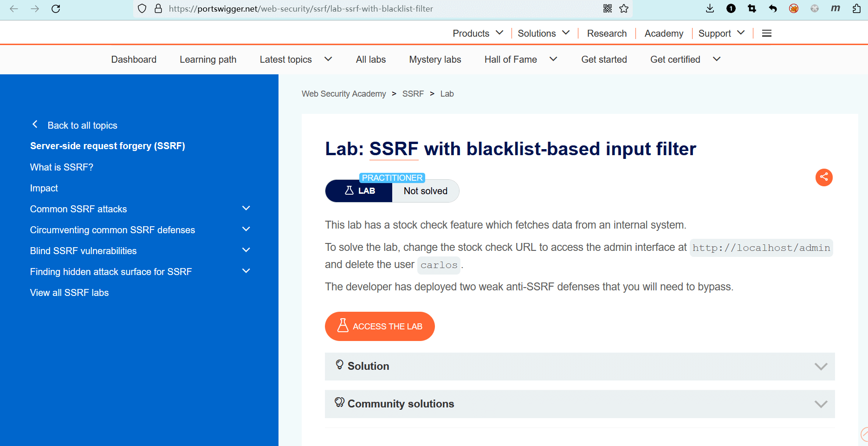The height and width of the screenshot is (446, 868).
Task: Open the browser downloads icon
Action: [x=710, y=8]
